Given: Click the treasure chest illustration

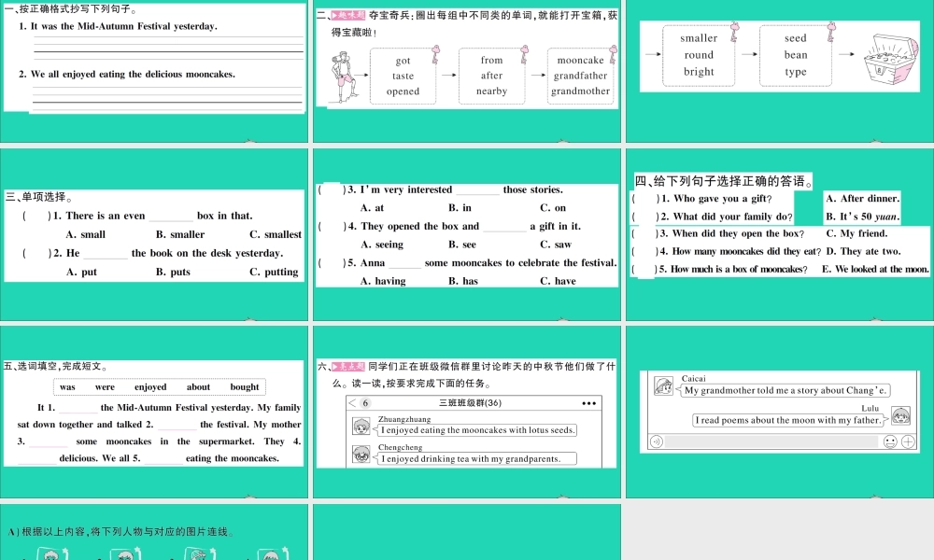Looking at the screenshot, I should (891, 58).
